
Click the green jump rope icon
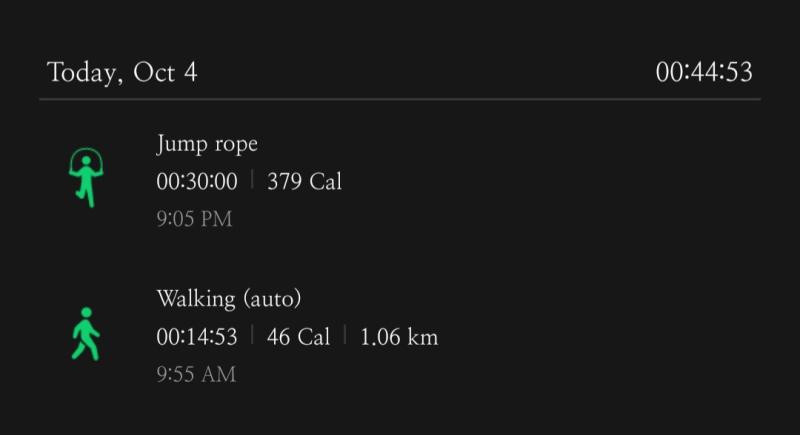click(86, 177)
